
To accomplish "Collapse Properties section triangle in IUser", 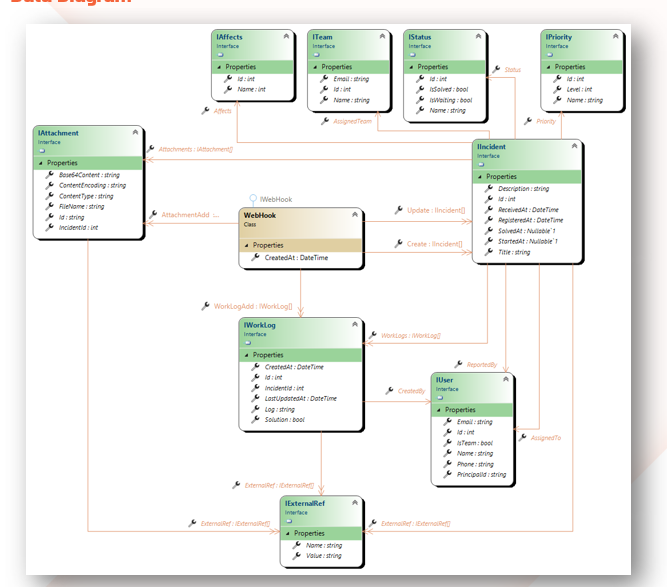I will pyautogui.click(x=438, y=410).
